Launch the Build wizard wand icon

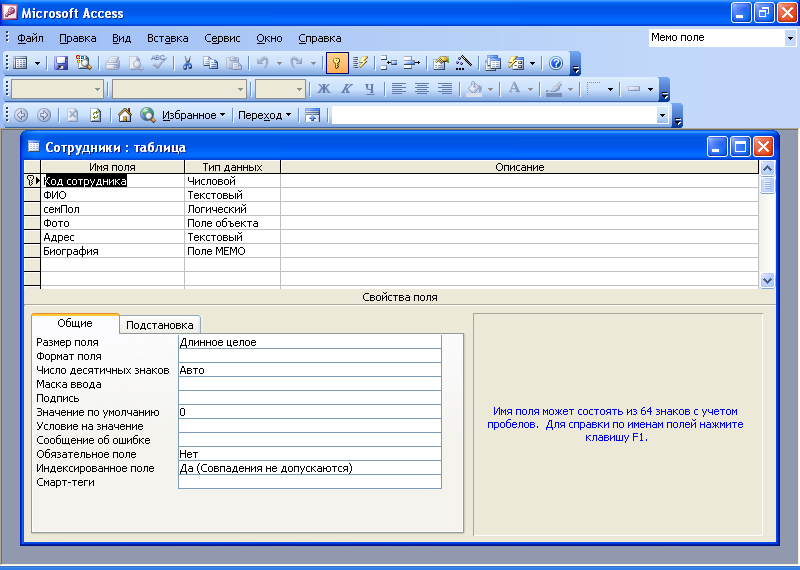(x=464, y=63)
